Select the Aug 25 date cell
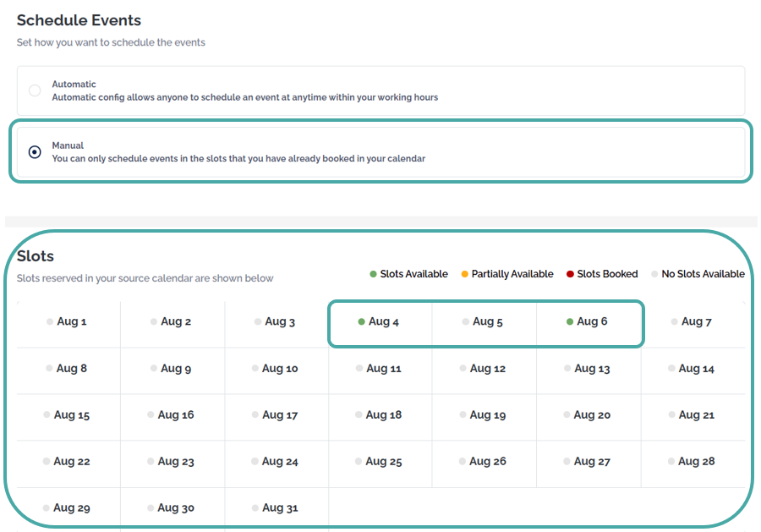Image resolution: width=761 pixels, height=532 pixels. tap(380, 462)
